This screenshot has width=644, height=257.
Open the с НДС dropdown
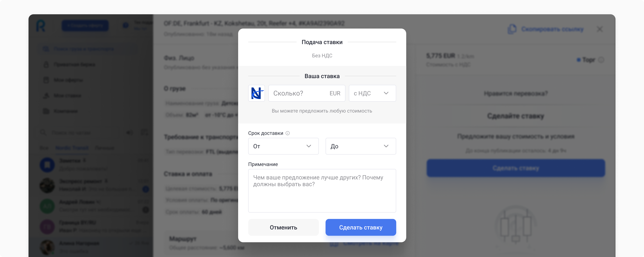click(372, 93)
